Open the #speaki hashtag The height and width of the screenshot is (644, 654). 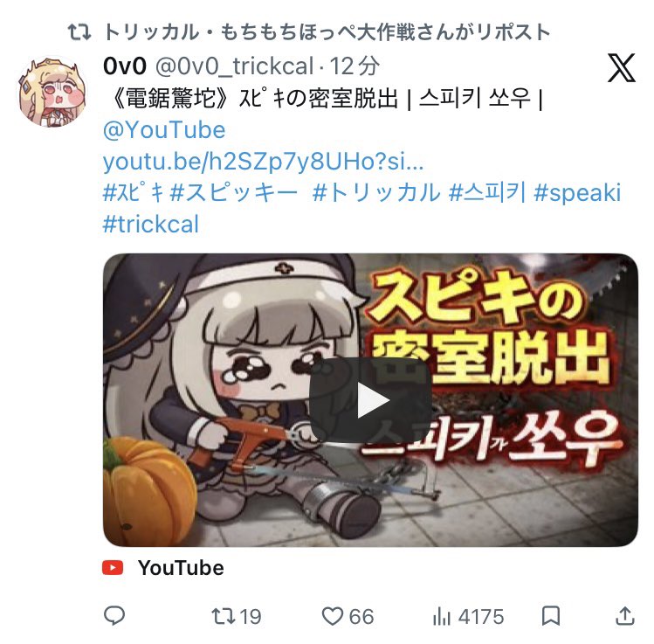[x=578, y=193]
